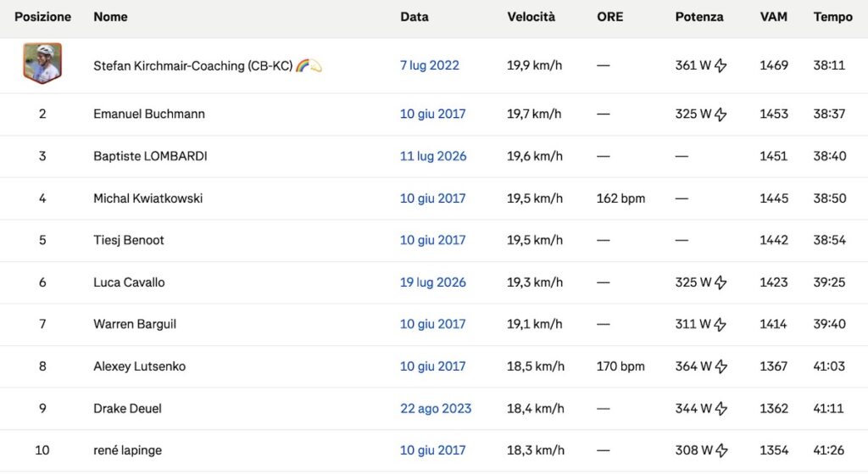This screenshot has width=868, height=474.
Task: Click the VAM column header
Action: 773,17
